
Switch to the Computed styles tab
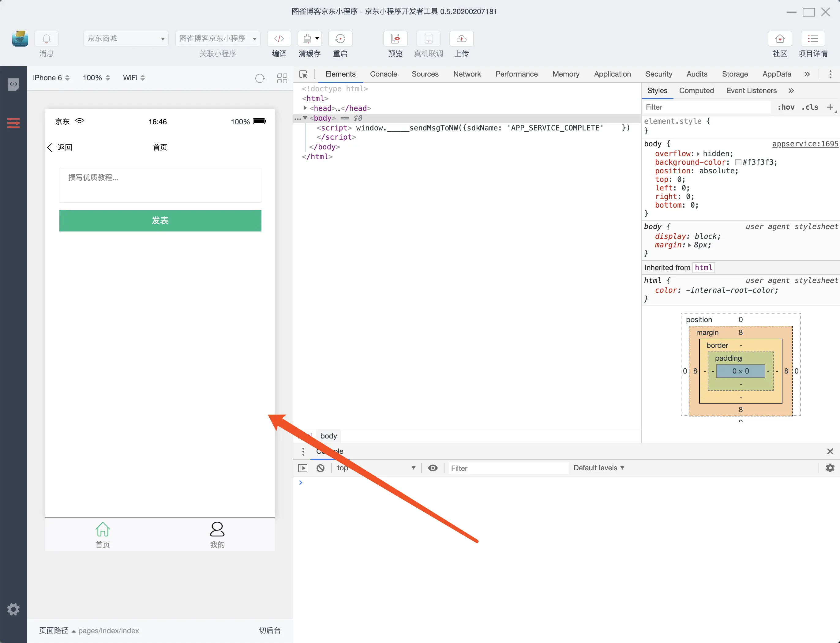pos(696,91)
